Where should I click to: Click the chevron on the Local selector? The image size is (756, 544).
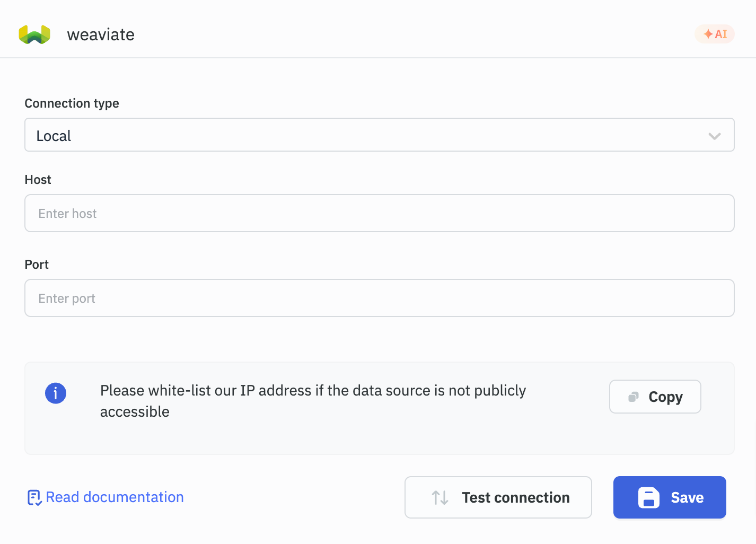click(x=714, y=135)
